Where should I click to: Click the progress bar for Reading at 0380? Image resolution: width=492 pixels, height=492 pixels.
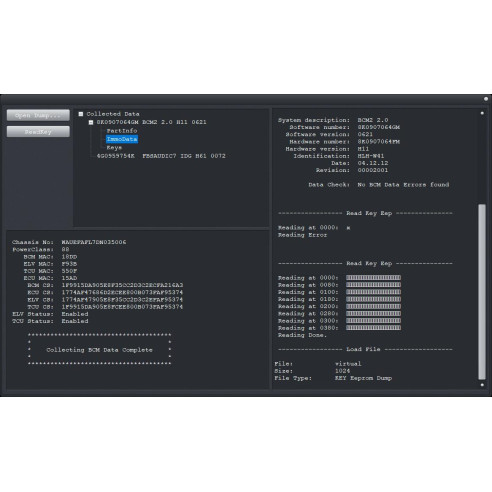pyautogui.click(x=373, y=328)
